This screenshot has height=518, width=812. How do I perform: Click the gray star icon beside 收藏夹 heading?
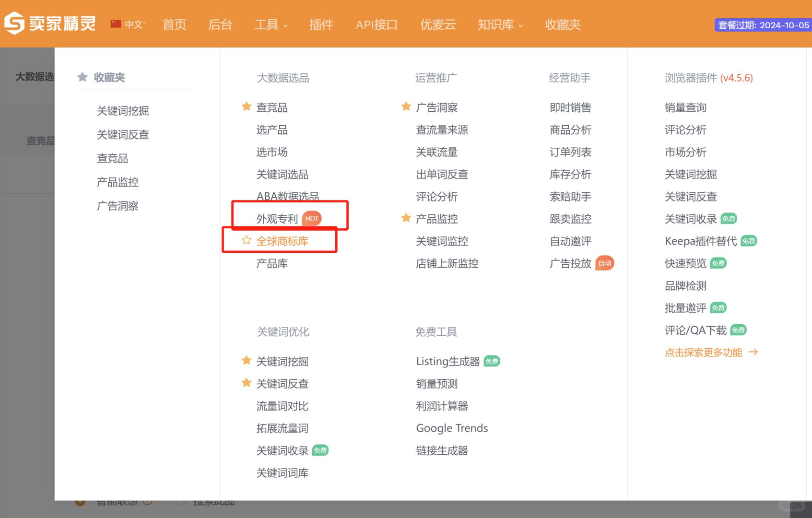point(82,77)
